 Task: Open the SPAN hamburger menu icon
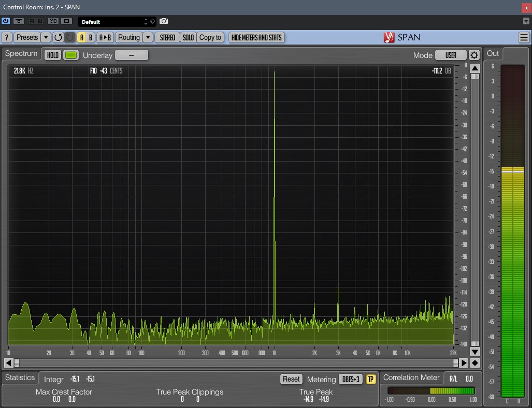coord(524,37)
